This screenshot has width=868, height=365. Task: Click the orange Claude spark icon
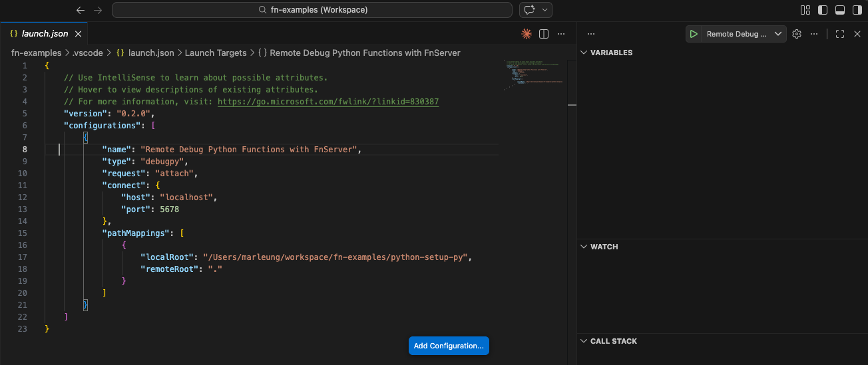point(527,34)
